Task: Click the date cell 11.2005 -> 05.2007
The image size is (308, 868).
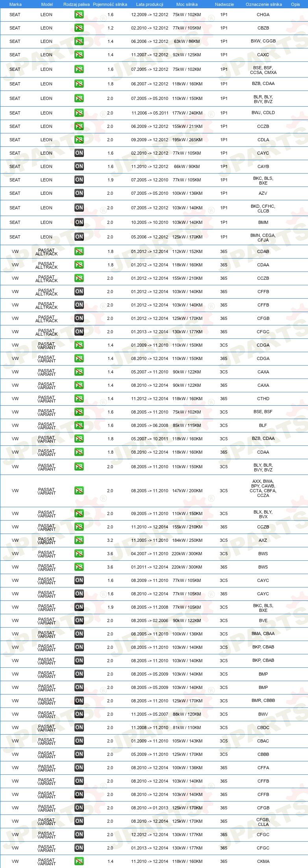Action: pyautogui.click(x=150, y=714)
